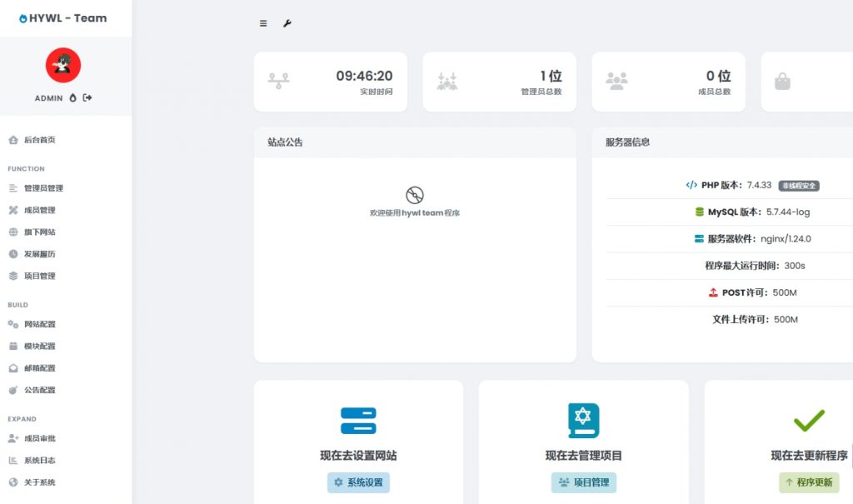Click the 邮箱配置 mail icon

coord(12,367)
